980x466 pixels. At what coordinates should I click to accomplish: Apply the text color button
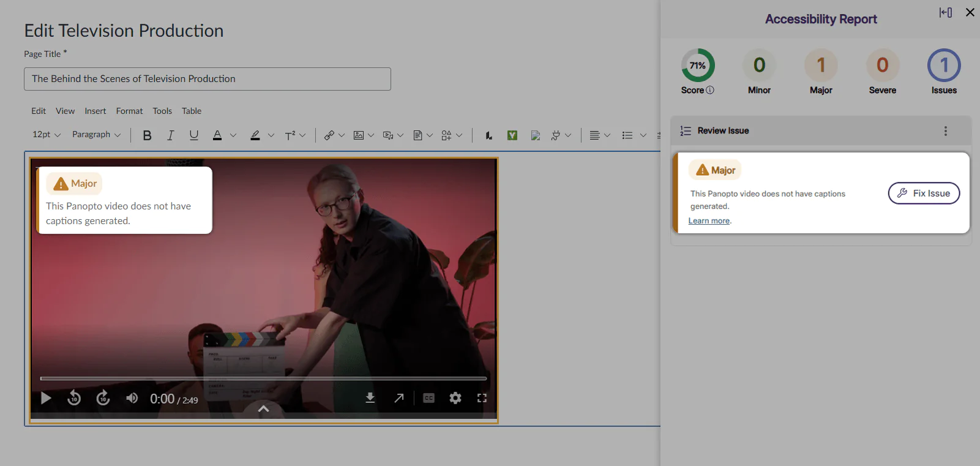coord(217,135)
